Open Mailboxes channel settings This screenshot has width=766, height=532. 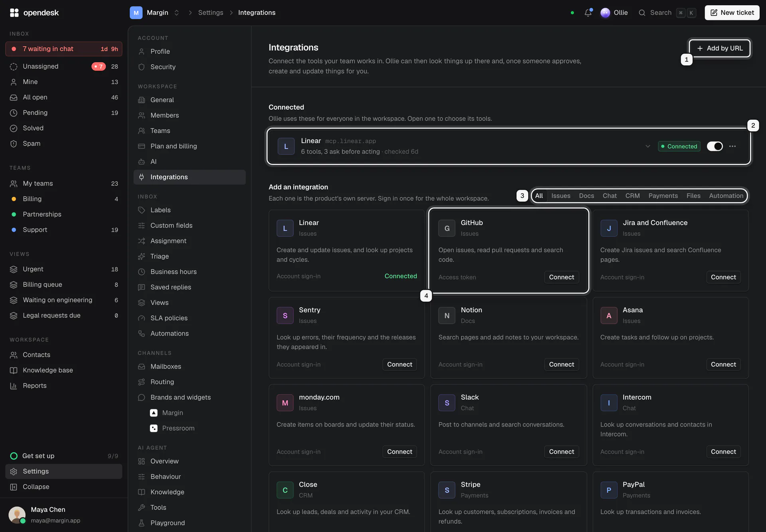point(190,367)
